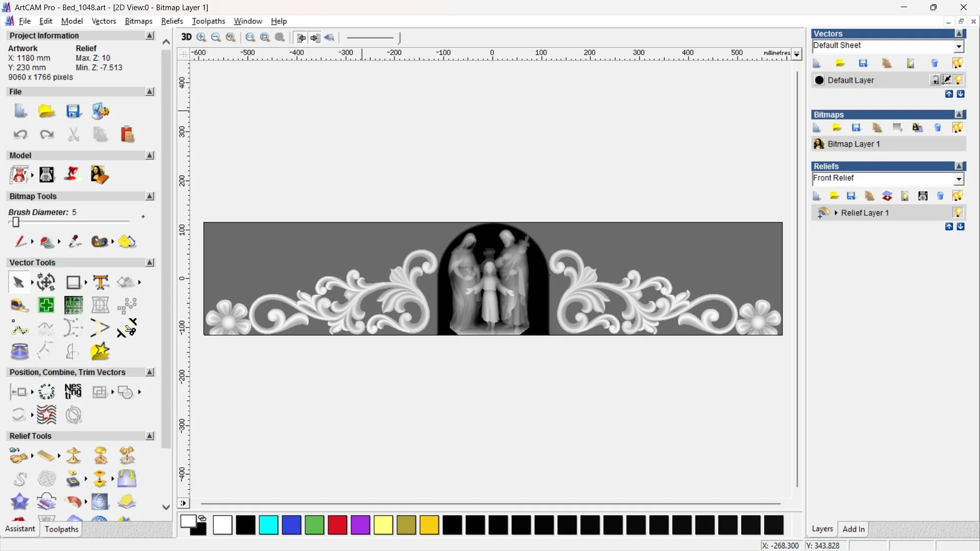Switch to the Toolpaths tab
Image resolution: width=980 pixels, height=551 pixels.
(x=61, y=529)
